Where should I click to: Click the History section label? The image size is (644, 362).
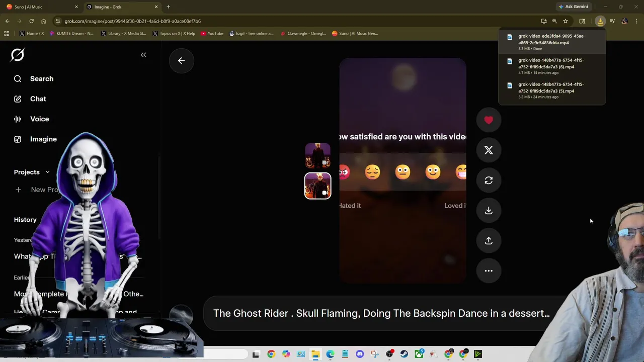tap(25, 220)
